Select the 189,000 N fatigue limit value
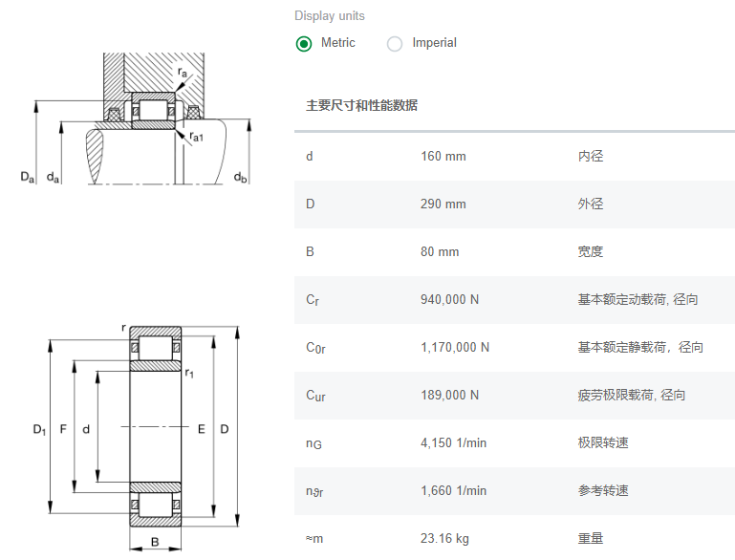Image resolution: width=735 pixels, height=560 pixels. [449, 395]
